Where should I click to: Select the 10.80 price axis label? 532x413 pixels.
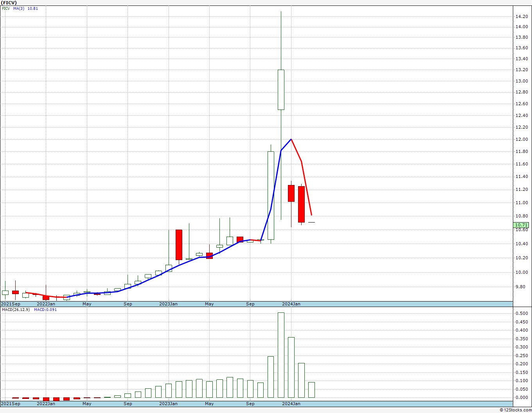tap(521, 216)
